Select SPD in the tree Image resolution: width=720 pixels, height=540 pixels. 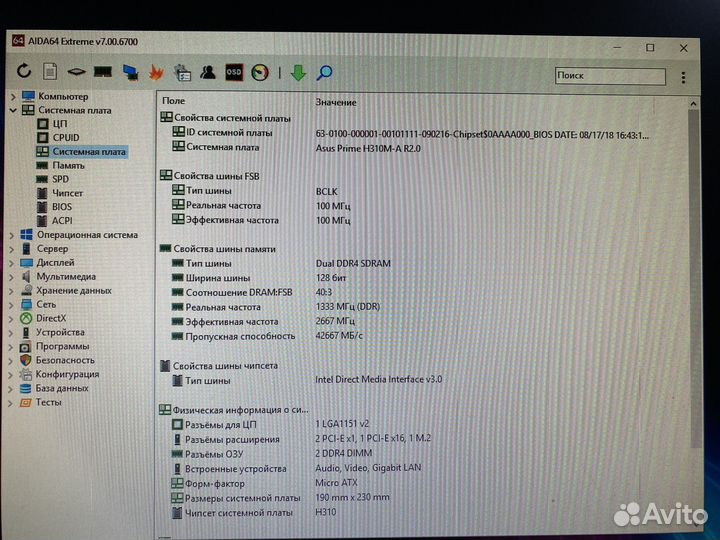pyautogui.click(x=60, y=179)
